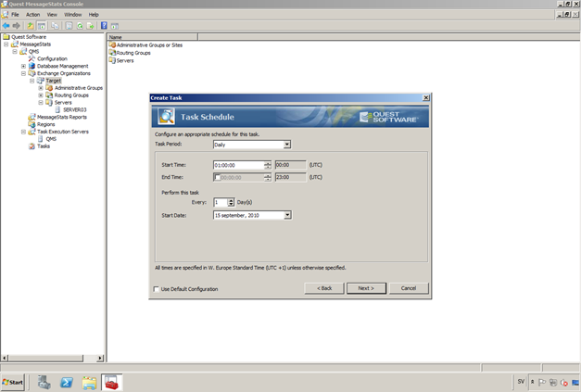This screenshot has height=392, width=581.
Task: Open Administrative Groups or Sites list item
Action: 149,45
